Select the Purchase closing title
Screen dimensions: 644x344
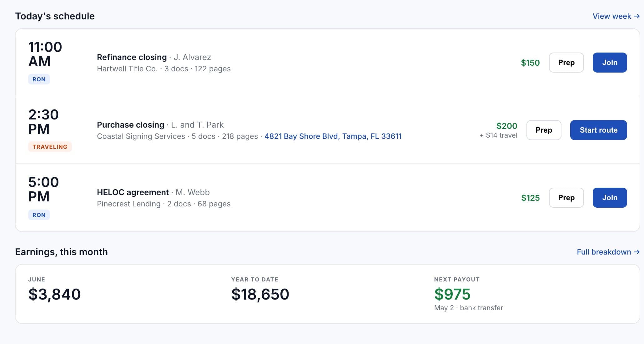(130, 125)
